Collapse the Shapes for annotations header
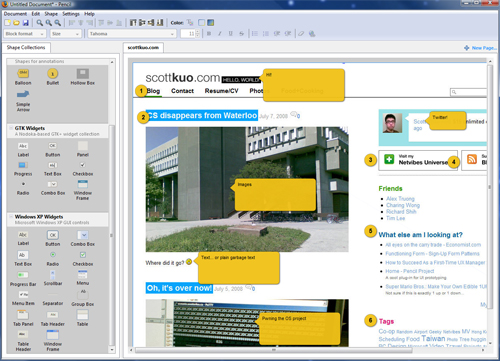Viewport: 500px width, 361px height. 57,61
